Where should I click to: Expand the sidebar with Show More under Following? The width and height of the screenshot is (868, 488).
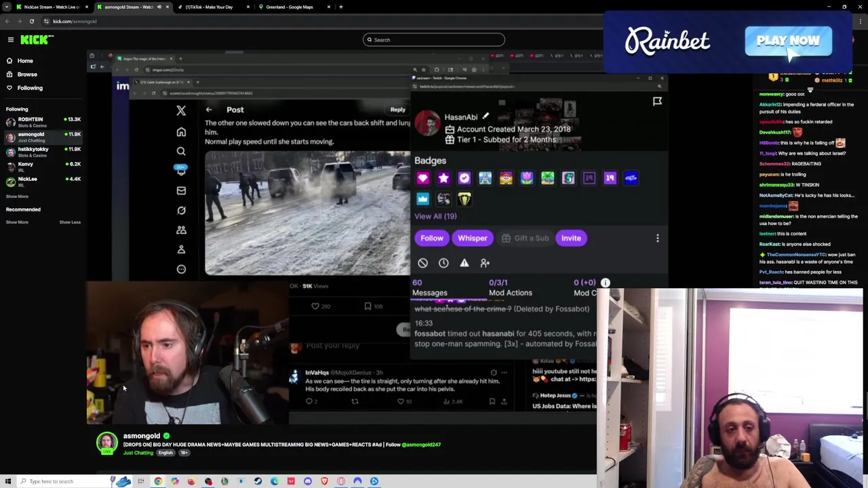pyautogui.click(x=17, y=196)
